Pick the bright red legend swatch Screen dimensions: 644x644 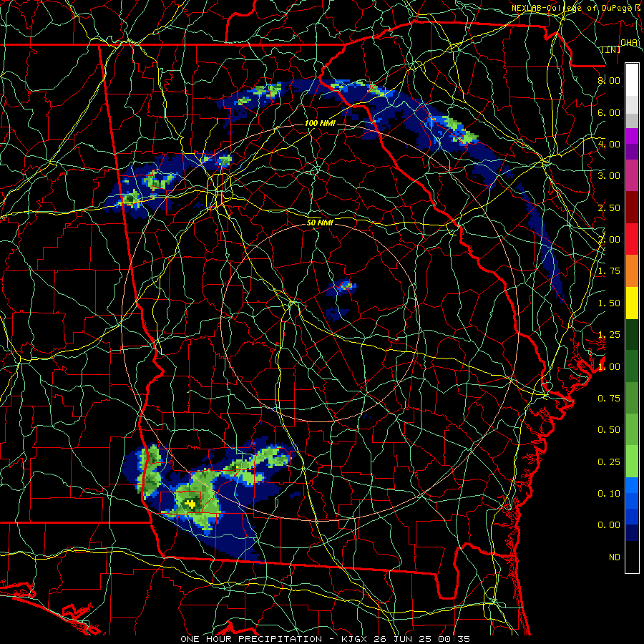[x=632, y=239]
